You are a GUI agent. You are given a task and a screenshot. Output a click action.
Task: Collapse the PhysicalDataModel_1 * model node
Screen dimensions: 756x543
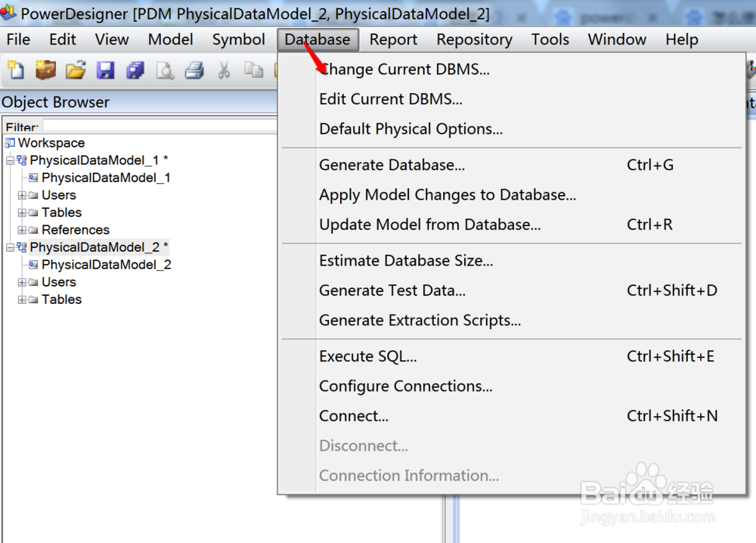pos(10,160)
